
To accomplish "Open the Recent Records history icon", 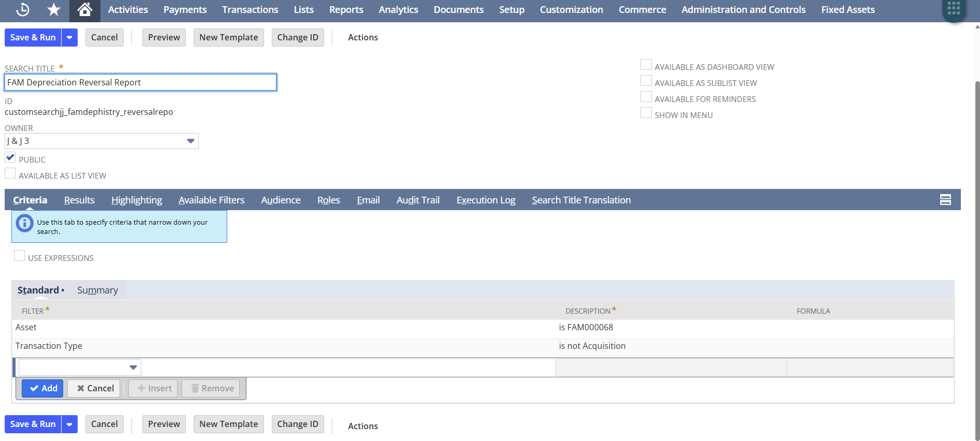I will pos(23,9).
